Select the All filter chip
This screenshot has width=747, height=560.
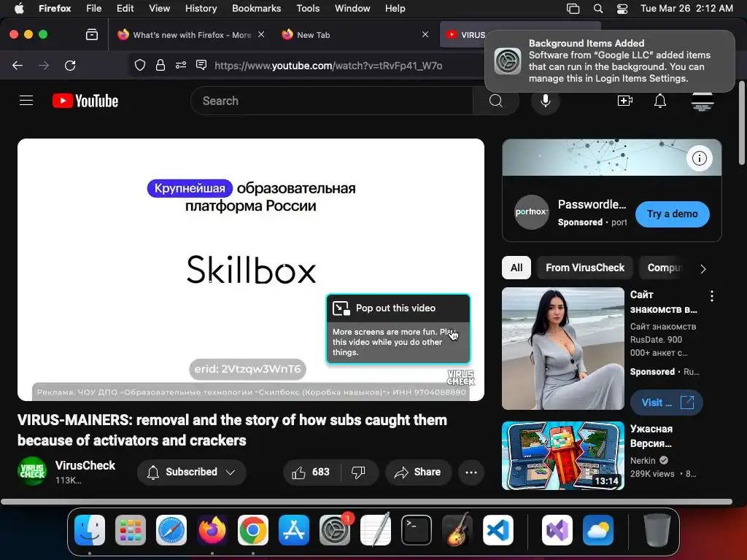(x=516, y=268)
